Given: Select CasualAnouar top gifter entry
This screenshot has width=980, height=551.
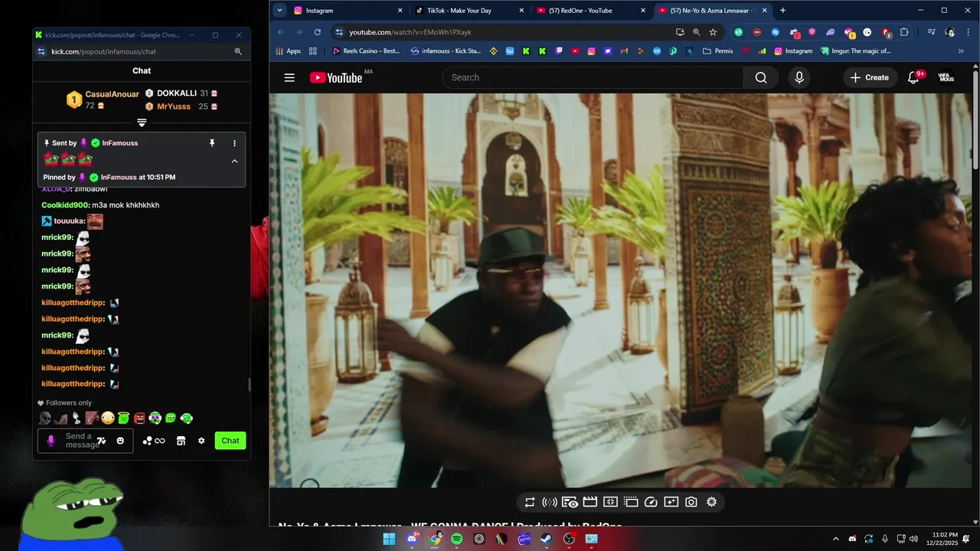Looking at the screenshot, I should click(103, 99).
